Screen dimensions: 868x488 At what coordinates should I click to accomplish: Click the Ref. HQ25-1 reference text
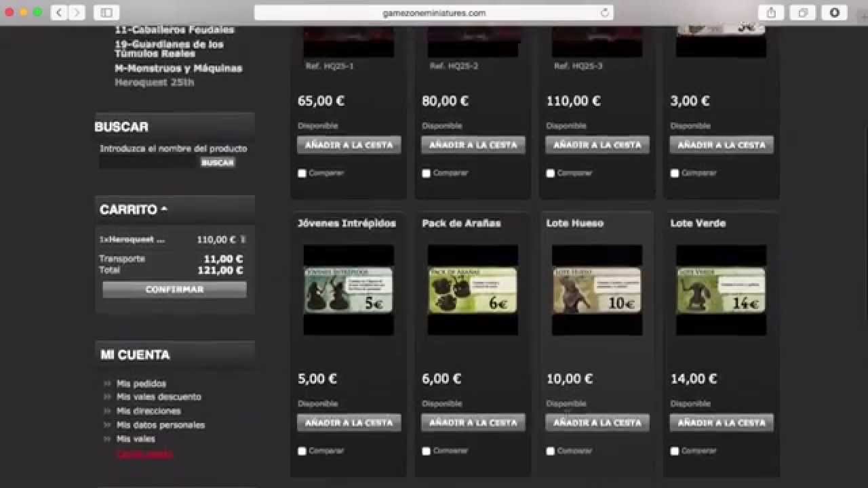click(x=329, y=66)
